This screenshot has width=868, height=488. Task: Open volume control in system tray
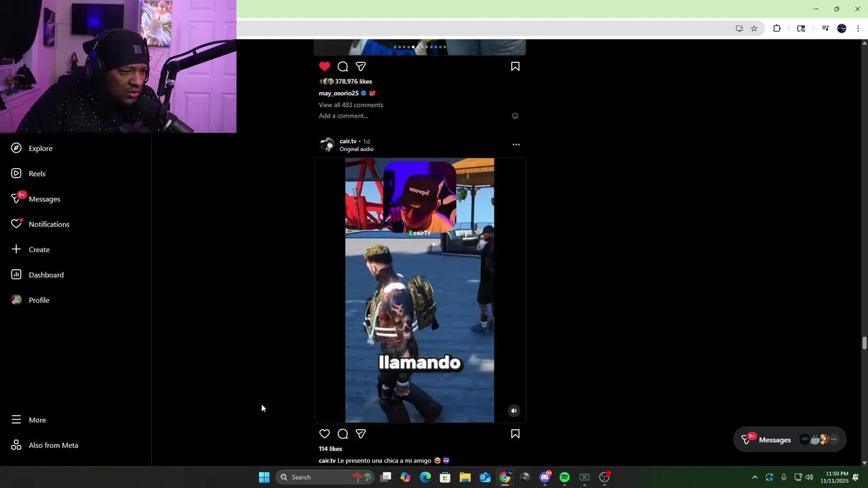click(810, 477)
